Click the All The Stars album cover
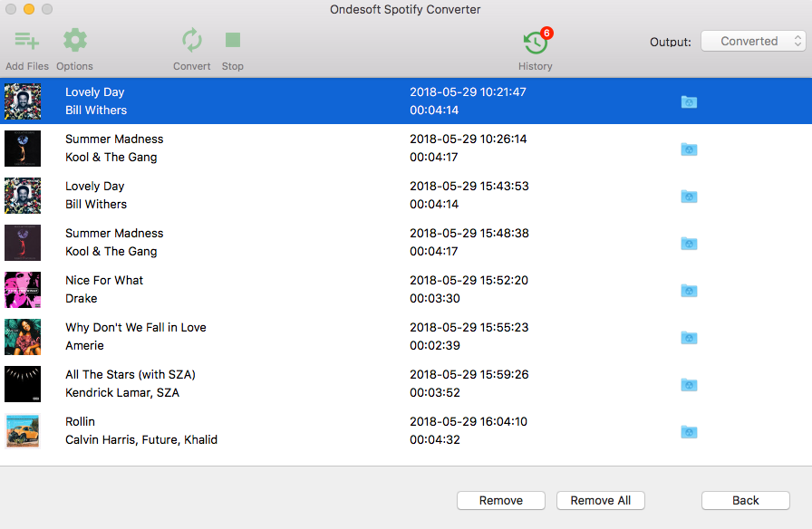 pyautogui.click(x=23, y=384)
